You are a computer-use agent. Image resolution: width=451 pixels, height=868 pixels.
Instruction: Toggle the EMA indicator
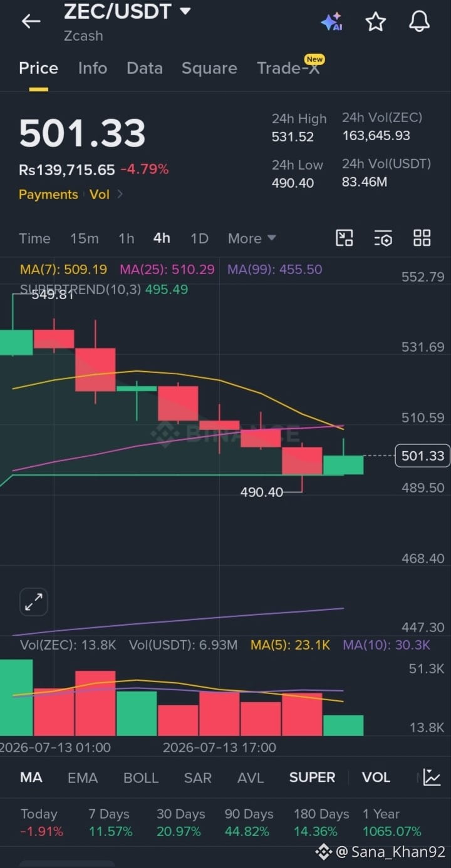83,777
